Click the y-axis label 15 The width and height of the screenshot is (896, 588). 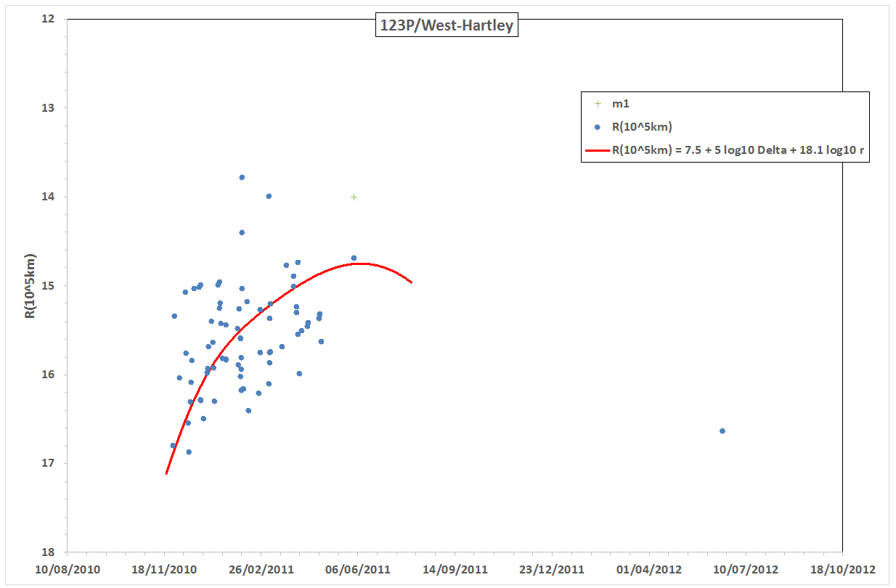[x=49, y=286]
